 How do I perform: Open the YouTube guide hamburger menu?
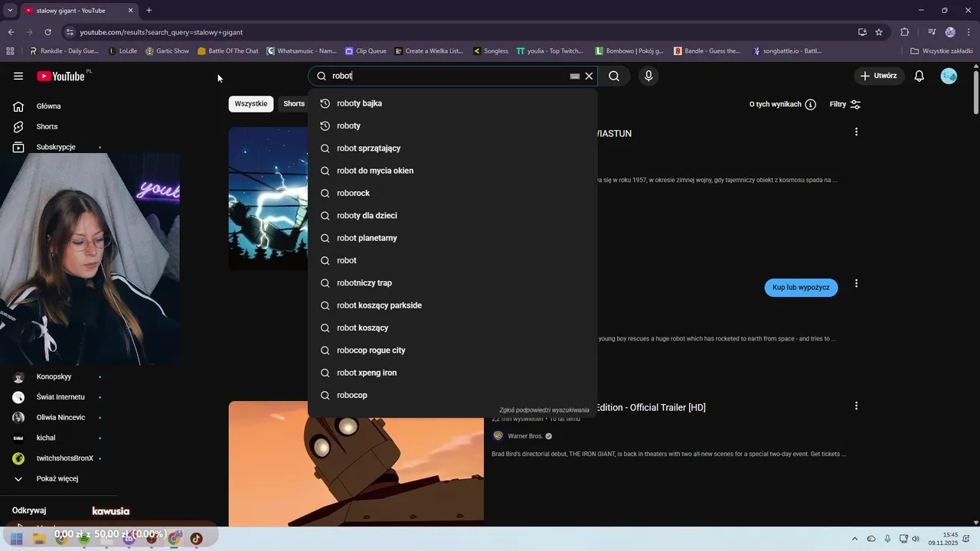18,76
